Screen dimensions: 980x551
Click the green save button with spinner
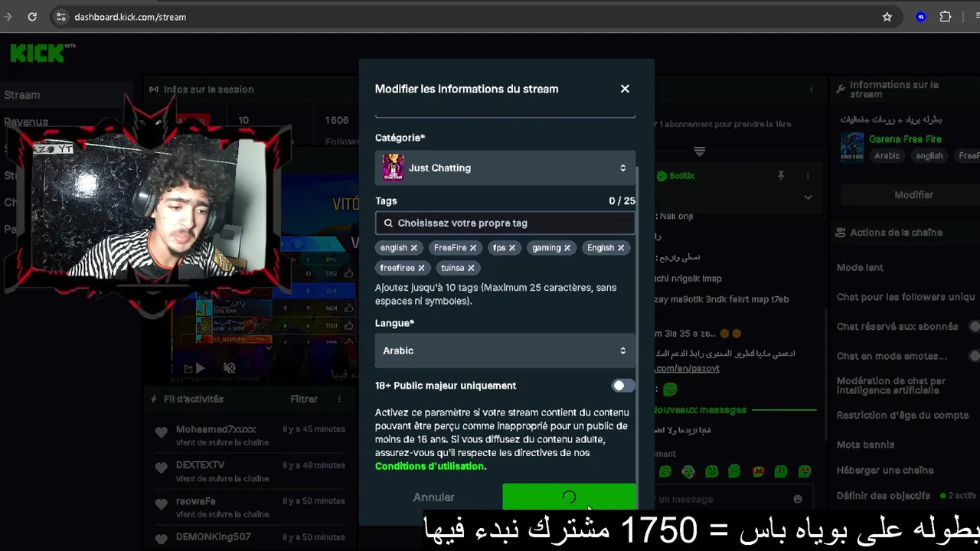(x=569, y=497)
